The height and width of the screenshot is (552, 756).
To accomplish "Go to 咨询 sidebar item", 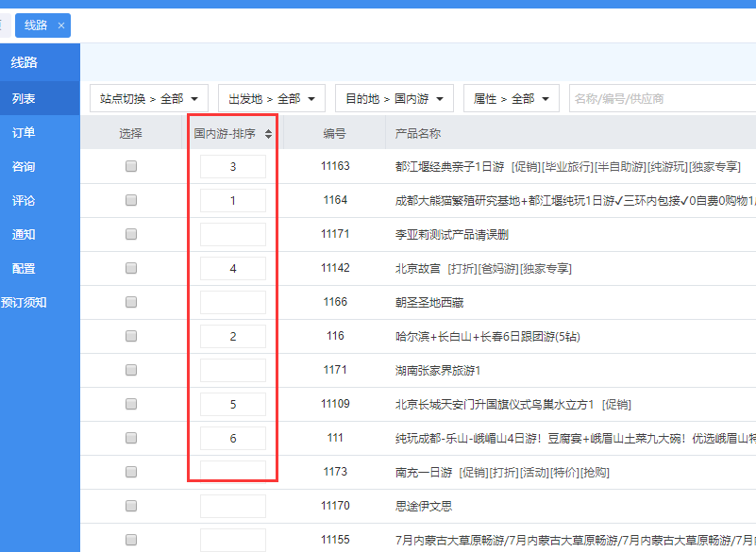I will (x=25, y=166).
